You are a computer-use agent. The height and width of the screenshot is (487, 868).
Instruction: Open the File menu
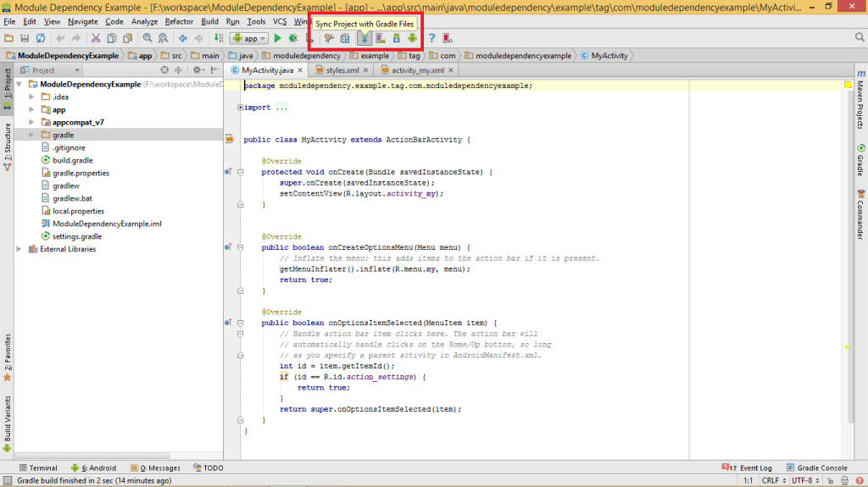pos(9,21)
